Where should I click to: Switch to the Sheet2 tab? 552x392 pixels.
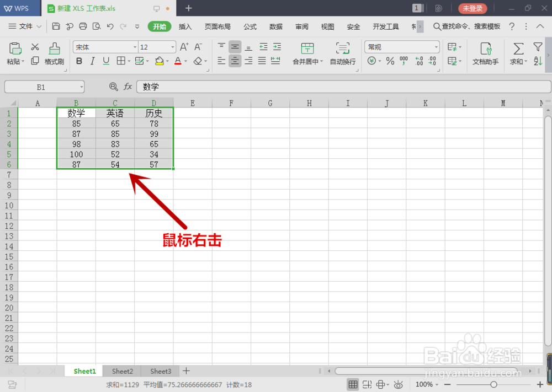pos(122,371)
